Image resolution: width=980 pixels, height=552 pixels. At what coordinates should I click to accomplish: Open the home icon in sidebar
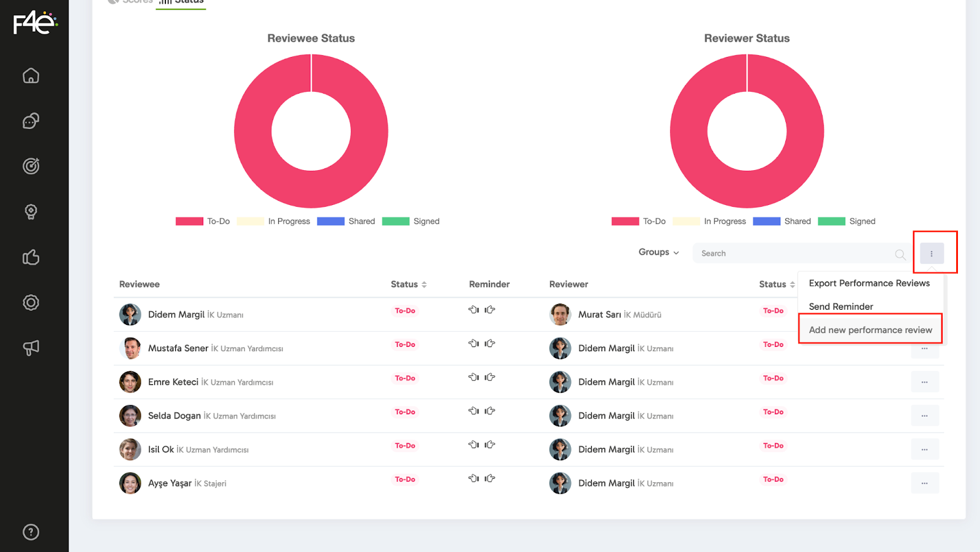(31, 76)
